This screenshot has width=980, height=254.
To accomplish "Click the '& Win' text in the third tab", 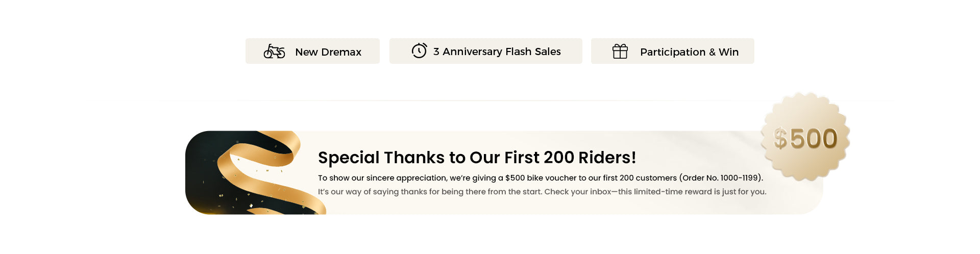I will (x=724, y=52).
